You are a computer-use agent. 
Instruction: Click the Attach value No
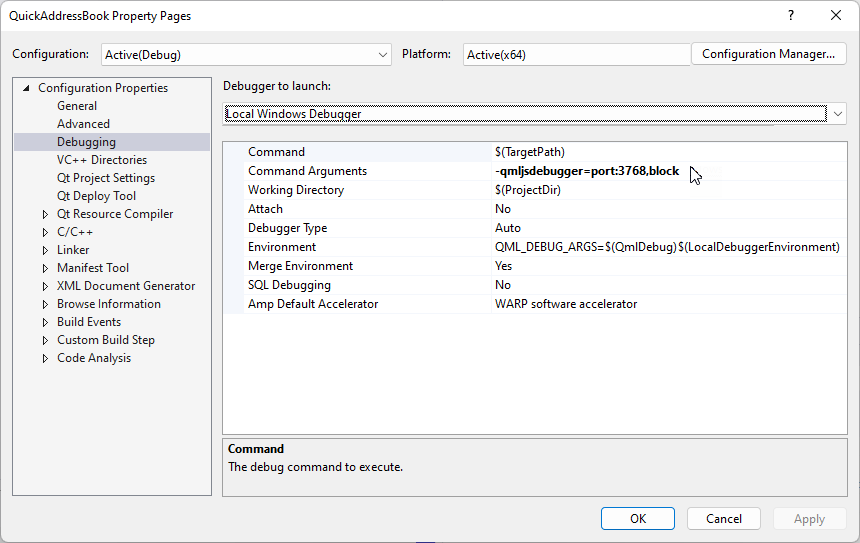click(503, 209)
